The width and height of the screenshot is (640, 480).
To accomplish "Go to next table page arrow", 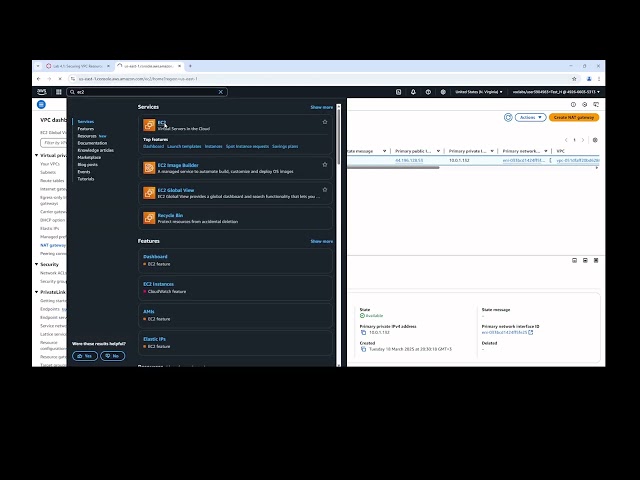I will point(583,140).
